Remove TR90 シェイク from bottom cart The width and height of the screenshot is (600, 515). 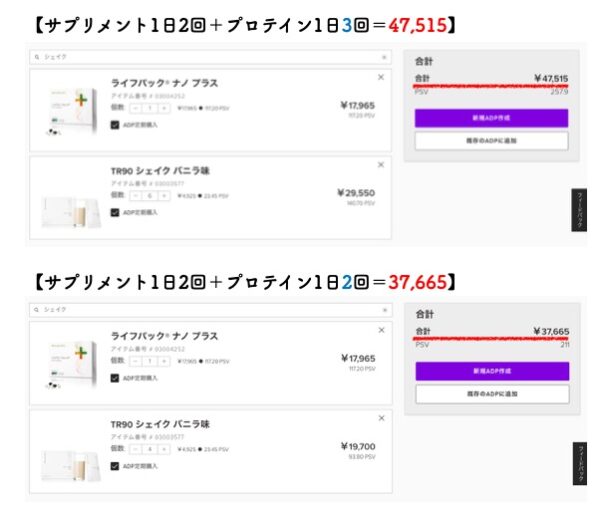[x=382, y=418]
